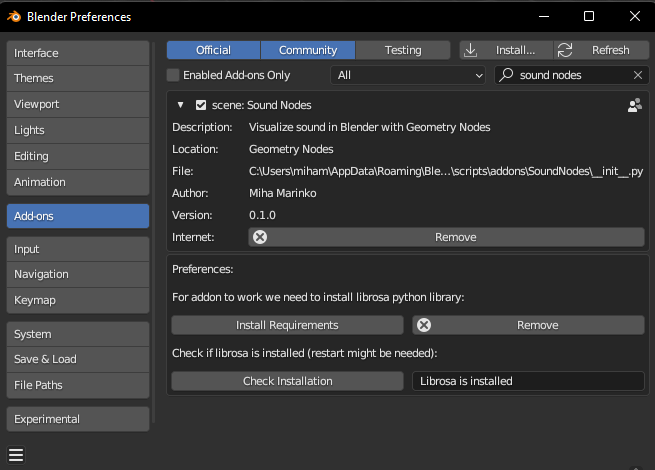Click the community add-on people icon
This screenshot has height=470, width=655.
635,105
